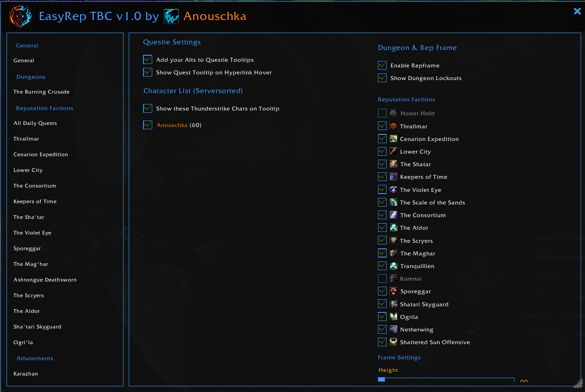
Task: Enable the Honor Hold faction checkbox
Action: 382,113
